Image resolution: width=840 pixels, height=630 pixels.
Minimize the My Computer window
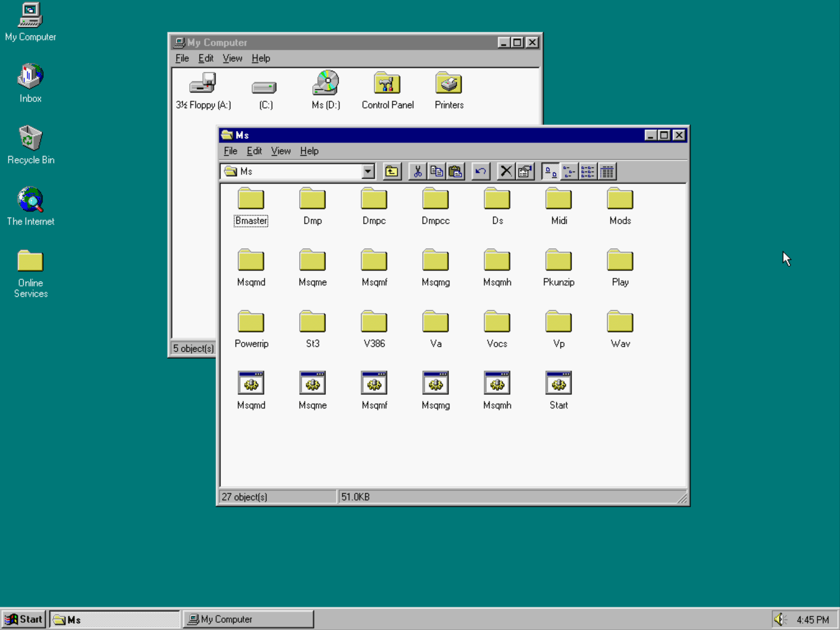coord(504,43)
